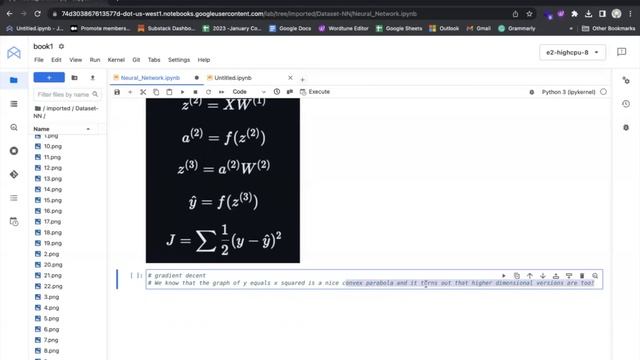Save the notebook with the disk icon

coord(117,92)
